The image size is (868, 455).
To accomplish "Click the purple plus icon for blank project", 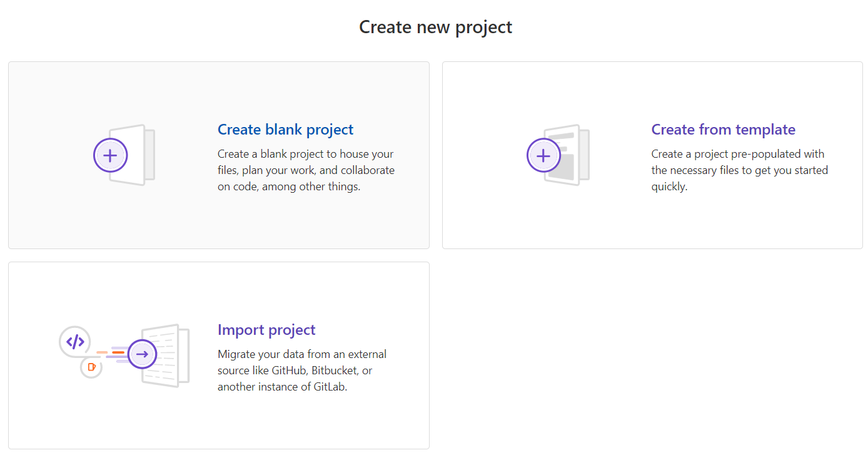I will click(x=110, y=155).
